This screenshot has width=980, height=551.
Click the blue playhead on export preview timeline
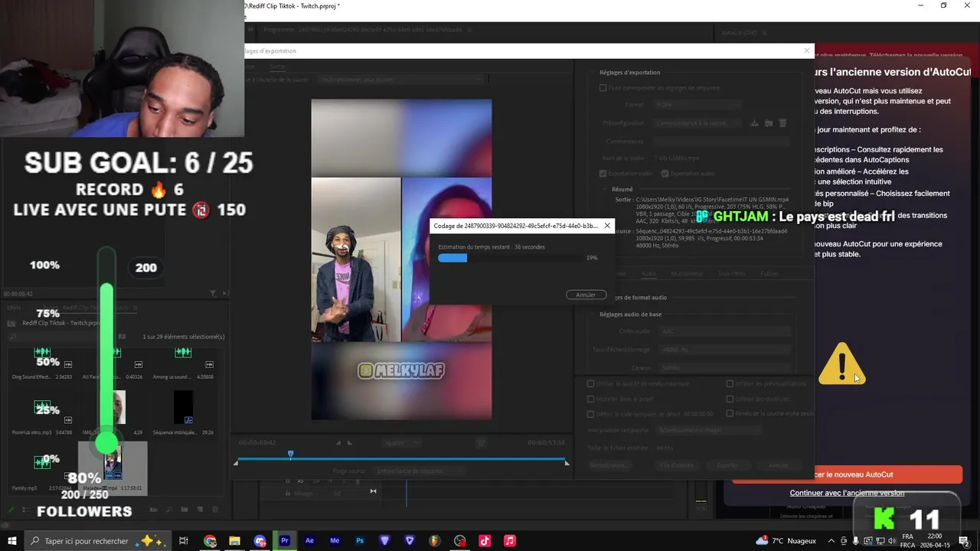click(x=290, y=455)
